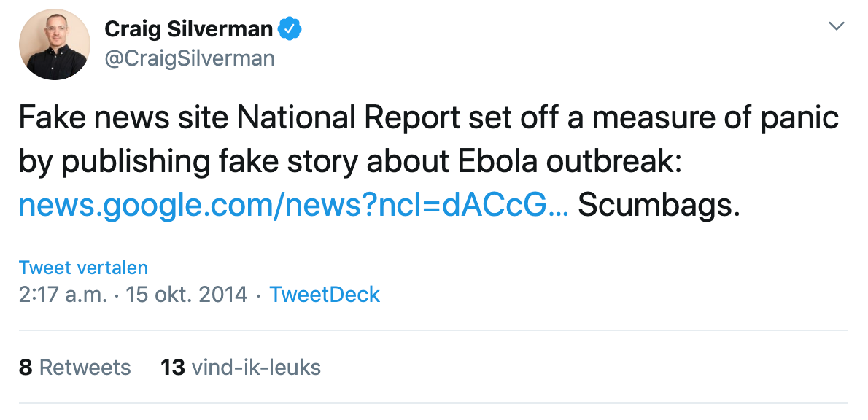Open the TweetDeck source link
Screen dimensions: 868x420
point(325,295)
